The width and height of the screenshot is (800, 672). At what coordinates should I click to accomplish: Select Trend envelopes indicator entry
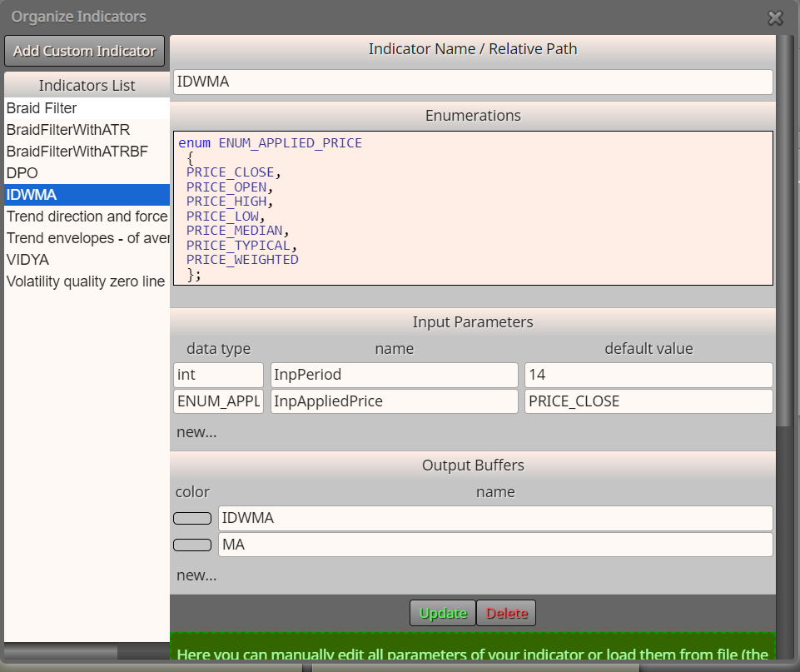tap(87, 238)
